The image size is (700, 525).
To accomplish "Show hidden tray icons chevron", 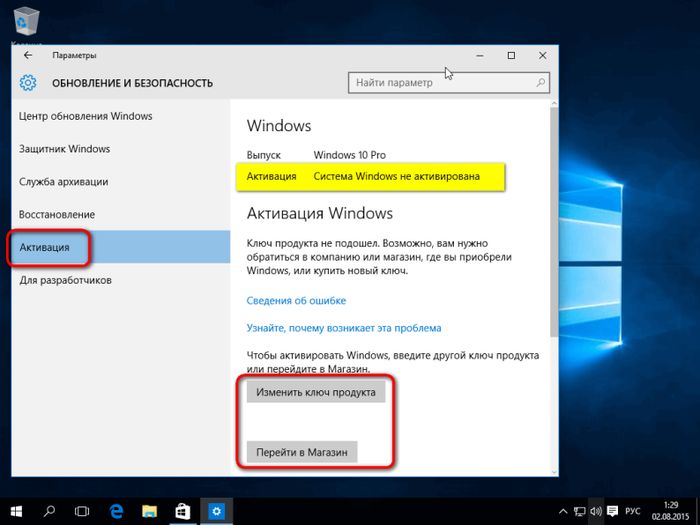I will click(x=563, y=512).
